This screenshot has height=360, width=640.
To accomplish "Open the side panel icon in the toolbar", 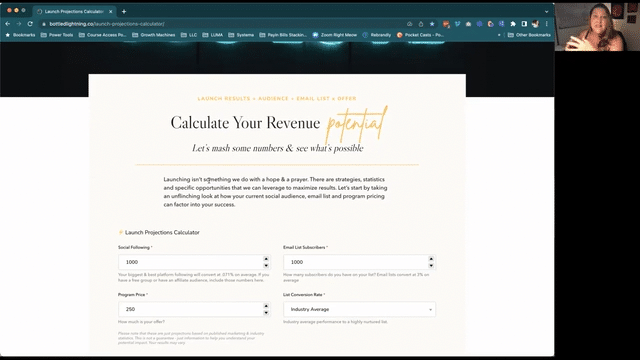I will 524,24.
